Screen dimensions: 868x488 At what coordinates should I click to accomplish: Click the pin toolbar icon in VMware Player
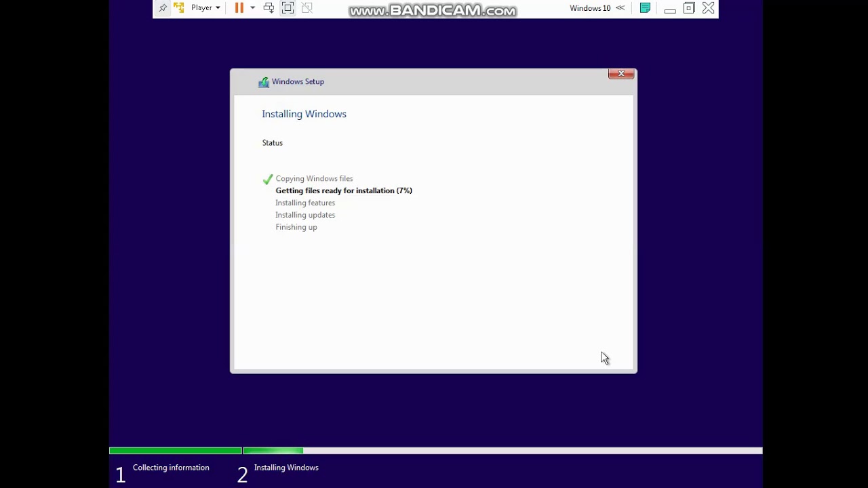tap(163, 8)
